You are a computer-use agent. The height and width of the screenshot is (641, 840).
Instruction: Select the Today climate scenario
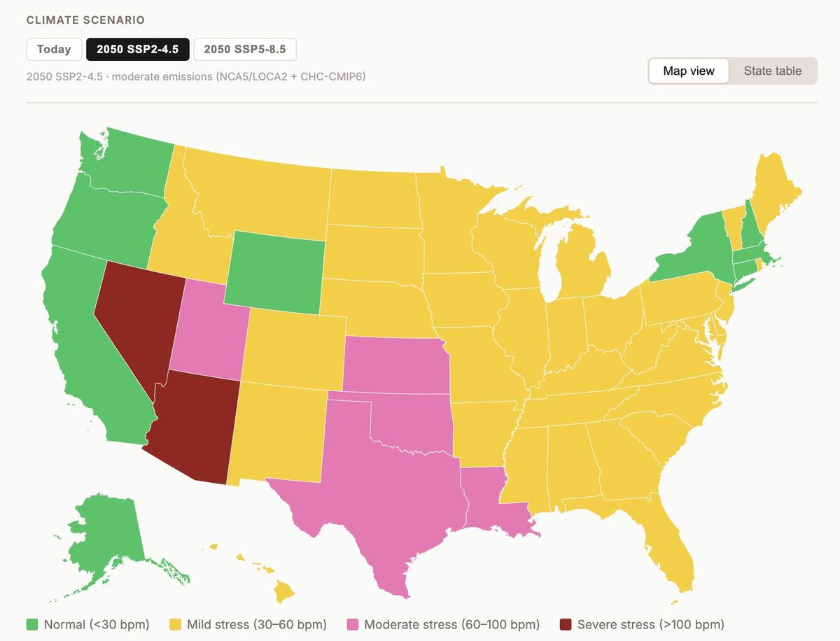(54, 50)
